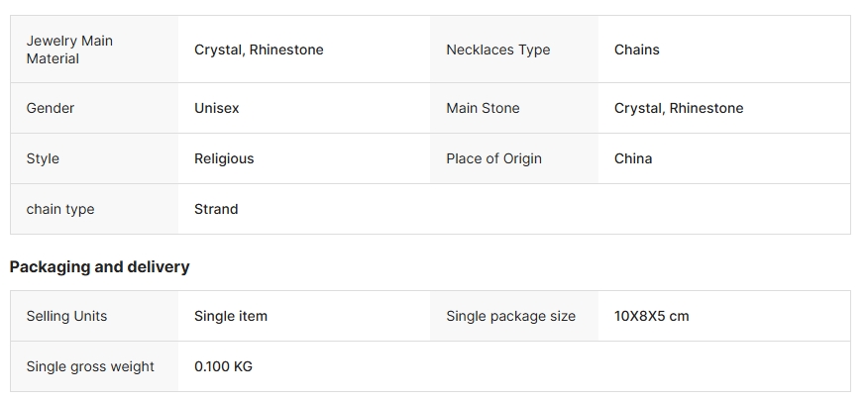Viewport: 868px width, 402px height.
Task: Select the 10X8X5 cm package size value
Action: [651, 316]
